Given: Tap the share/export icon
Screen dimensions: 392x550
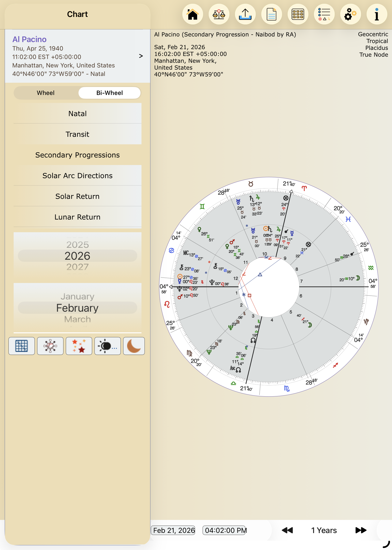Looking at the screenshot, I should coord(245,15).
